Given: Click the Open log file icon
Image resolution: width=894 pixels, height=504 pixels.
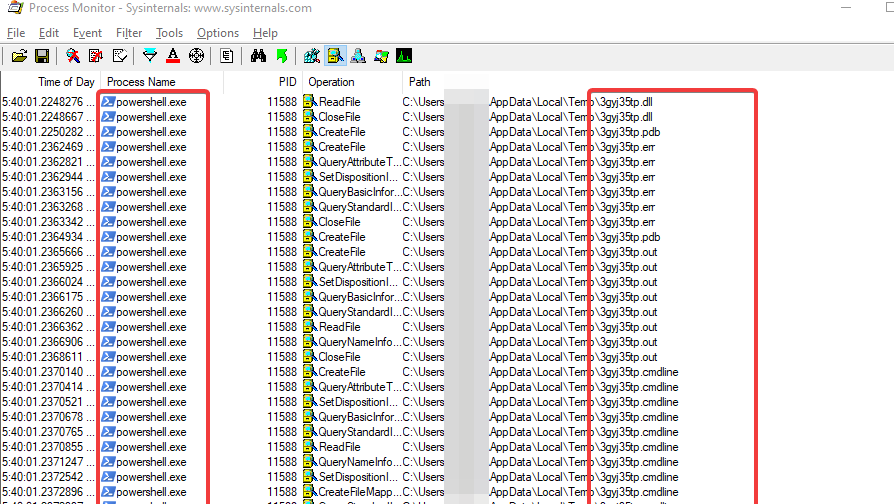Looking at the screenshot, I should (x=19, y=56).
